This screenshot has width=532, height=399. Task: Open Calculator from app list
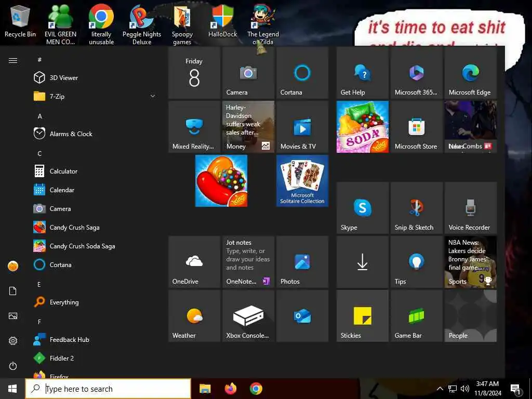pyautogui.click(x=95, y=171)
